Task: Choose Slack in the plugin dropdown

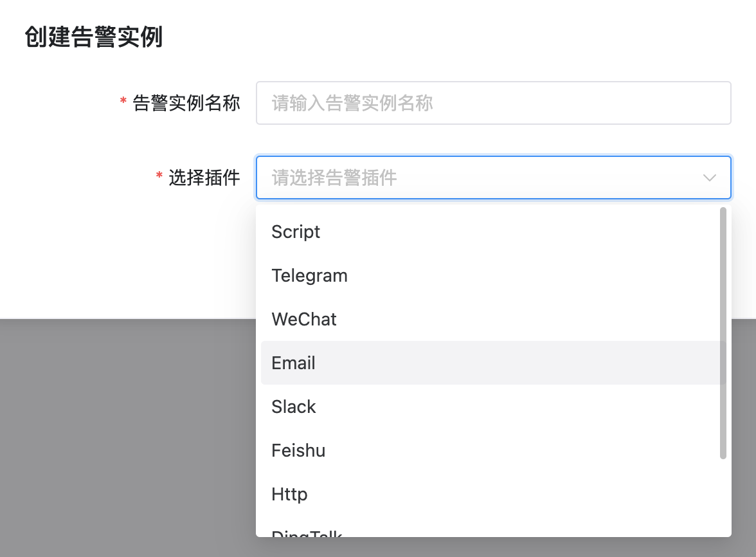Action: point(294,406)
